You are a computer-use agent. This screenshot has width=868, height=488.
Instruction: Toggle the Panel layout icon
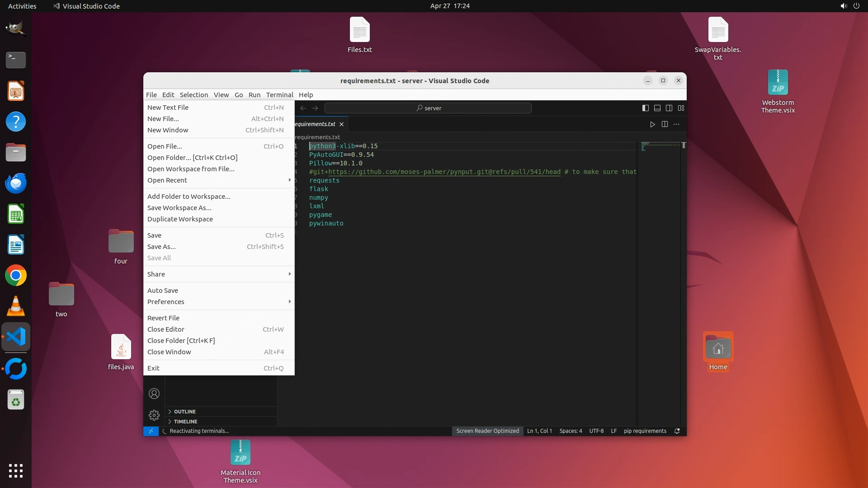657,108
